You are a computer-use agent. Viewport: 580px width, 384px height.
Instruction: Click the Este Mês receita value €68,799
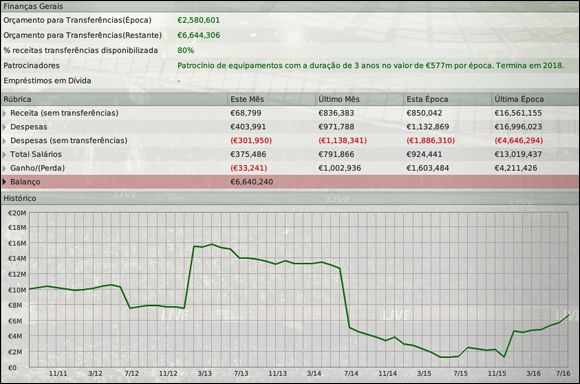point(246,113)
